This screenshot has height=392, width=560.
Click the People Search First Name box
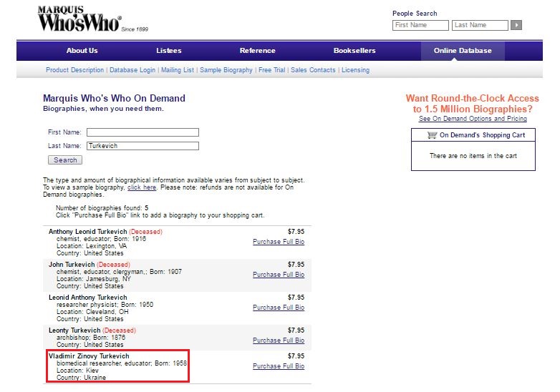tap(421, 25)
